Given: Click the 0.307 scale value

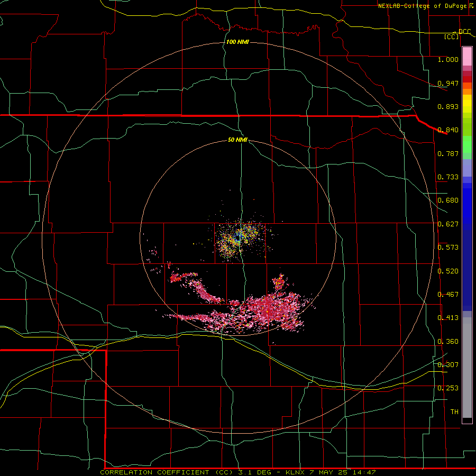Looking at the screenshot, I should click(448, 365).
